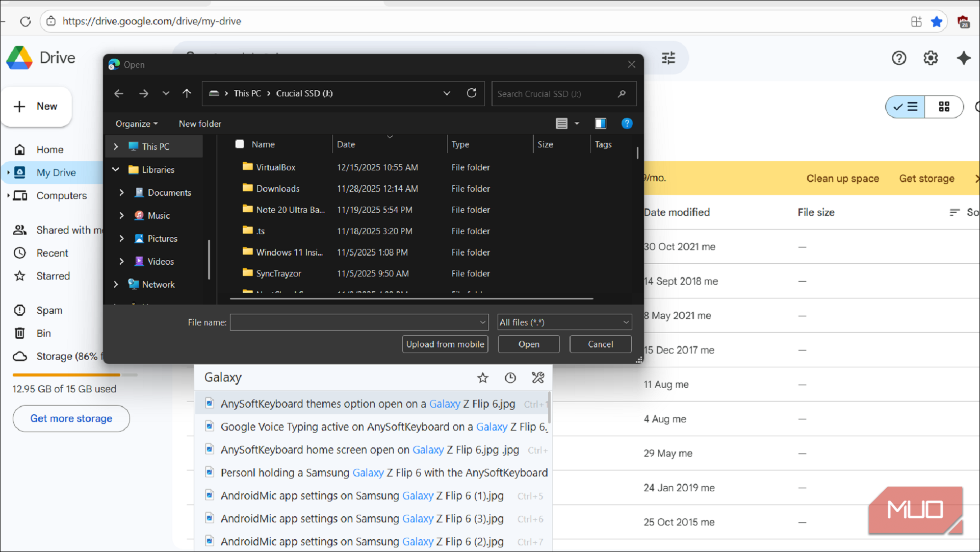Expand the Network tree node
Image resolution: width=980 pixels, height=552 pixels.
(x=116, y=284)
